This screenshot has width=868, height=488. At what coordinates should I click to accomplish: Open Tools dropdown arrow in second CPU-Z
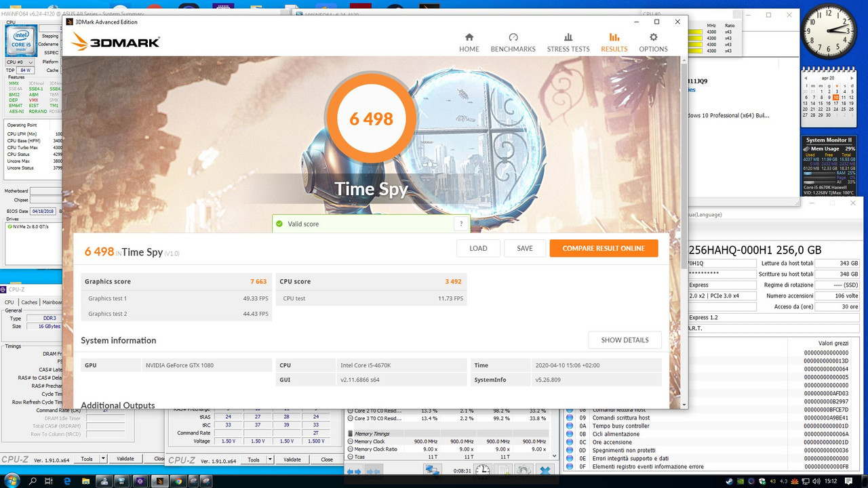(270, 460)
